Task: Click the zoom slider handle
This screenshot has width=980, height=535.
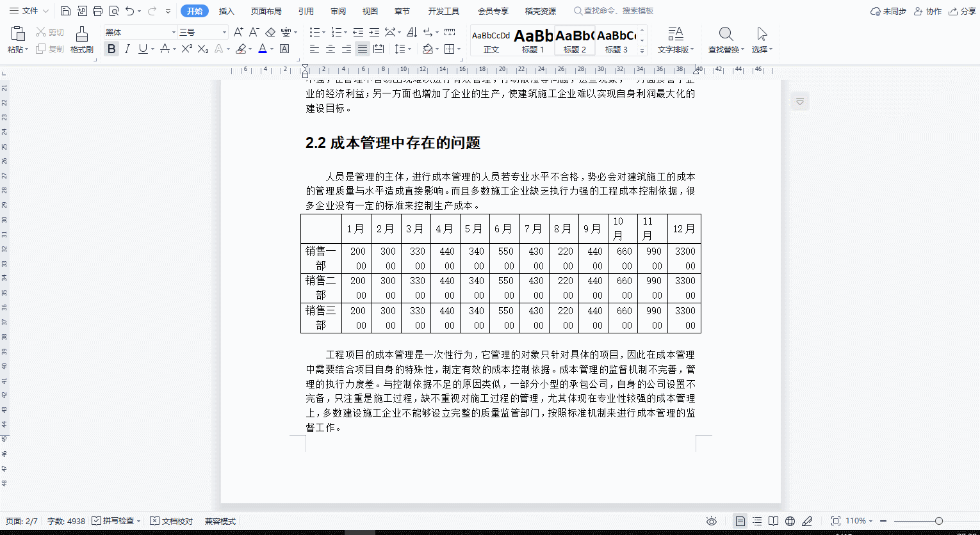Action: click(x=938, y=521)
